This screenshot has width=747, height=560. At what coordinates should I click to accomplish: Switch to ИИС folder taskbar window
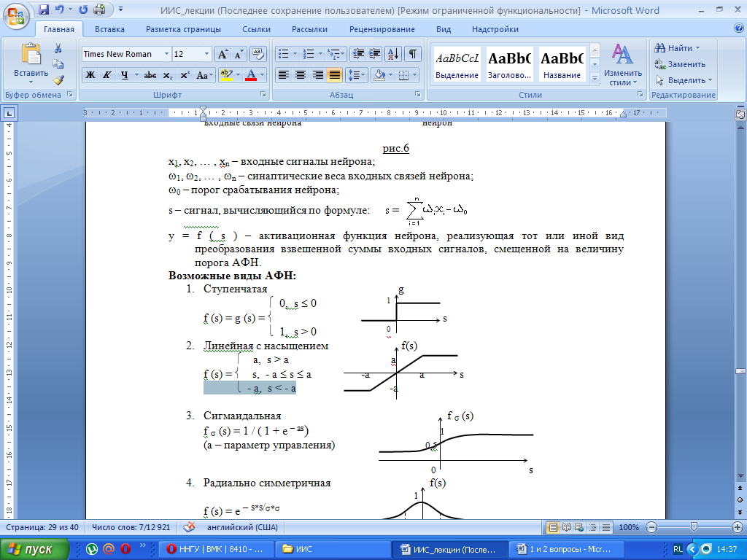click(333, 549)
